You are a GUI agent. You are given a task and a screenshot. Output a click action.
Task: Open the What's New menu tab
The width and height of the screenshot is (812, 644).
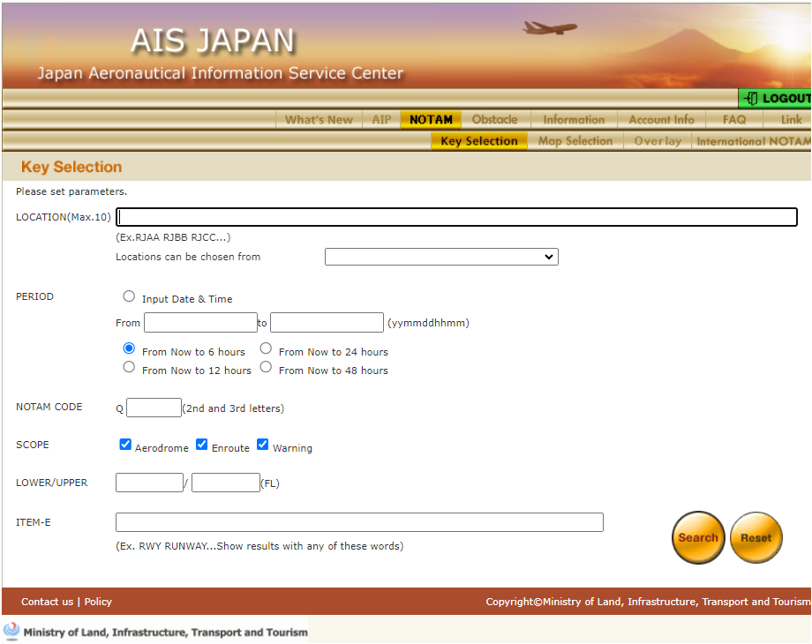[x=319, y=120]
